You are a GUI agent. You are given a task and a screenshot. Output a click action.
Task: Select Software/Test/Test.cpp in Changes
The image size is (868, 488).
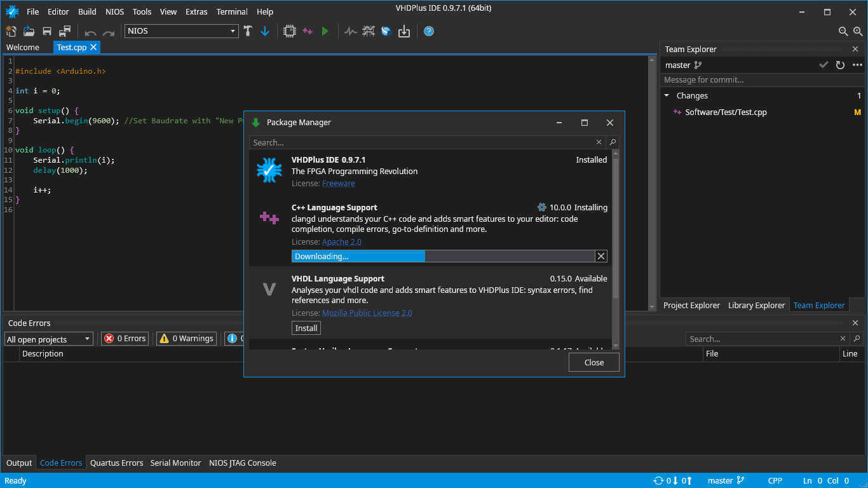pyautogui.click(x=763, y=112)
